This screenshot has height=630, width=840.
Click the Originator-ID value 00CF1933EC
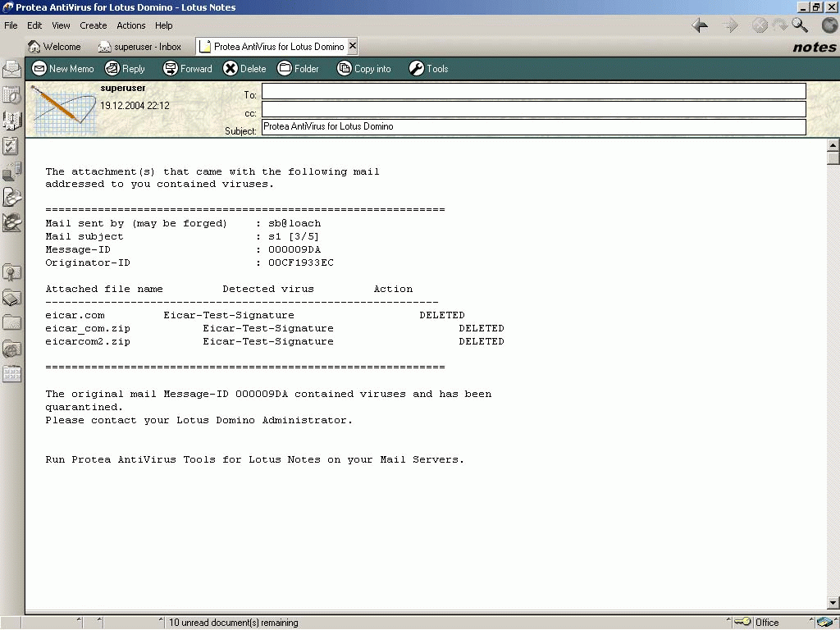pos(301,262)
